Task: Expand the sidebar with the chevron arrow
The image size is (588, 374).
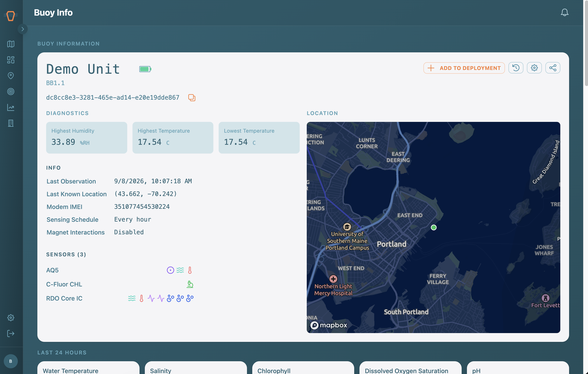Action: [22, 29]
